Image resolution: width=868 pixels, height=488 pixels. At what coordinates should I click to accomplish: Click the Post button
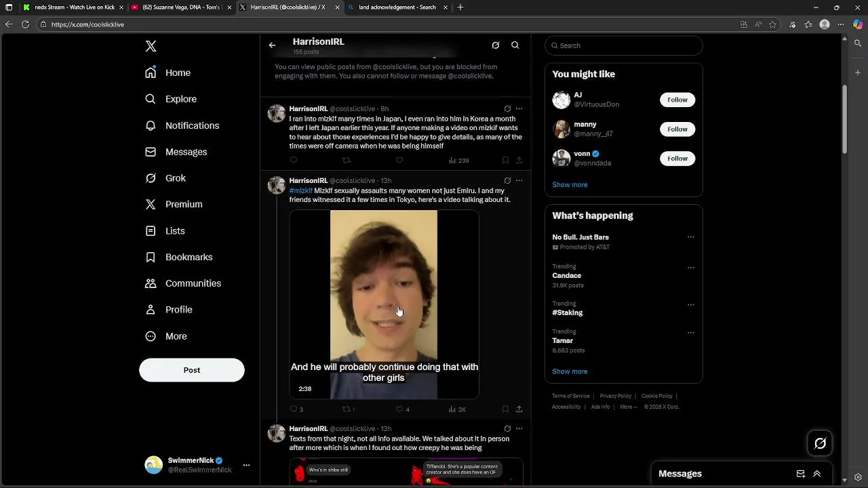192,370
